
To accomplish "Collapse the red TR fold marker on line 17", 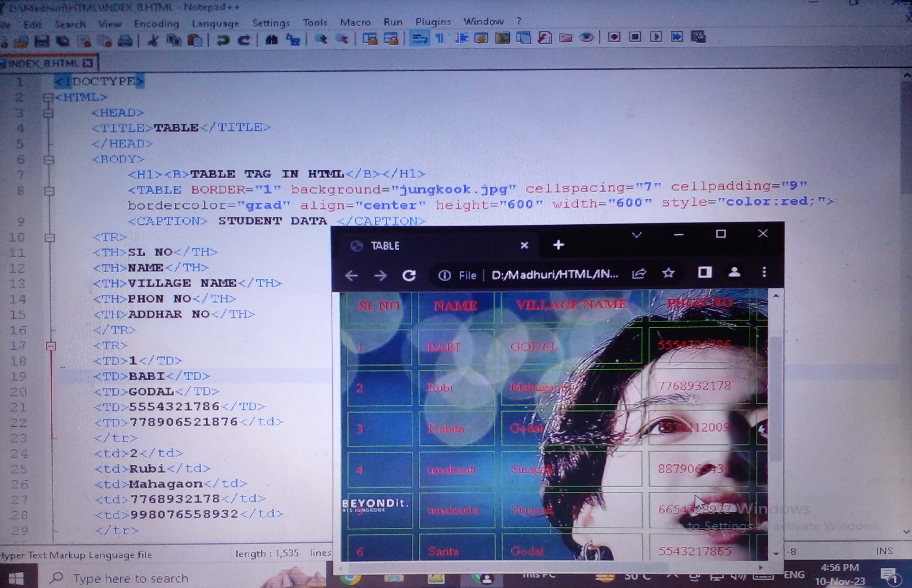I will click(x=51, y=346).
